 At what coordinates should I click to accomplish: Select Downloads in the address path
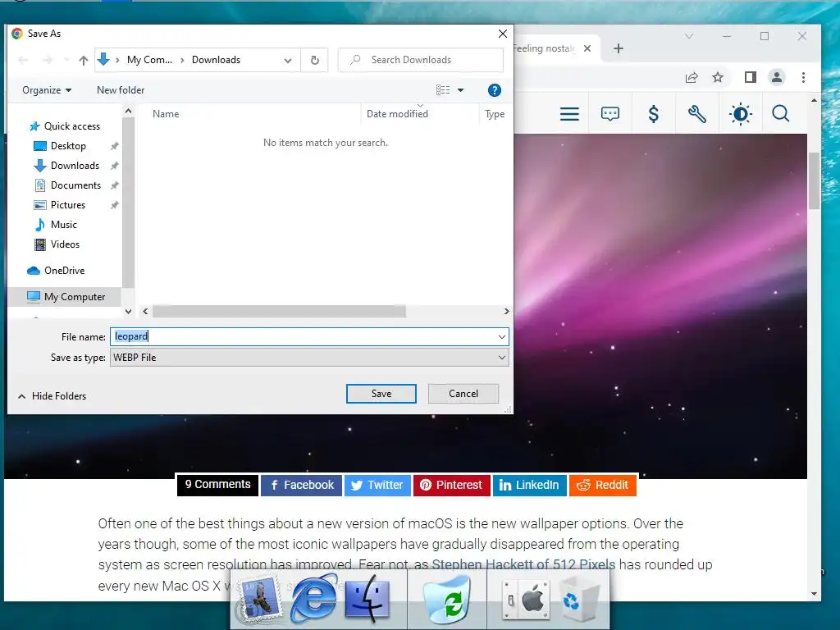(216, 60)
